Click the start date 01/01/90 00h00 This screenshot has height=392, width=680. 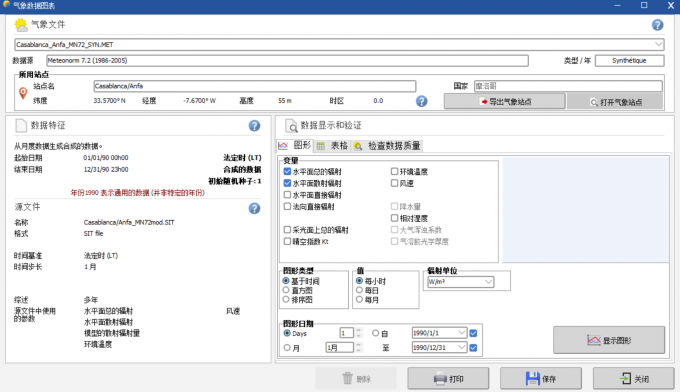pos(106,158)
